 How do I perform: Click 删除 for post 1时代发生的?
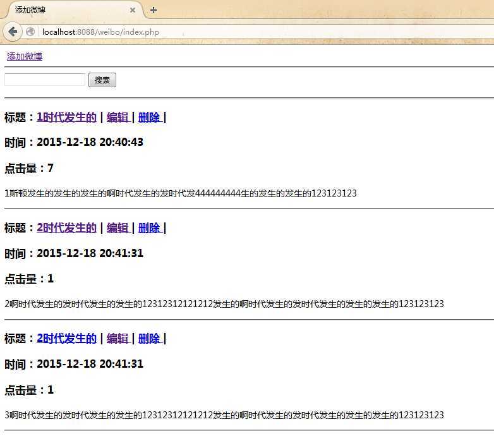150,117
